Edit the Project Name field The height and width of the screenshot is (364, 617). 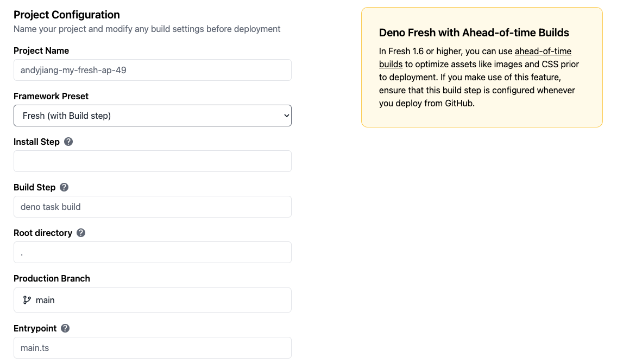coord(152,70)
